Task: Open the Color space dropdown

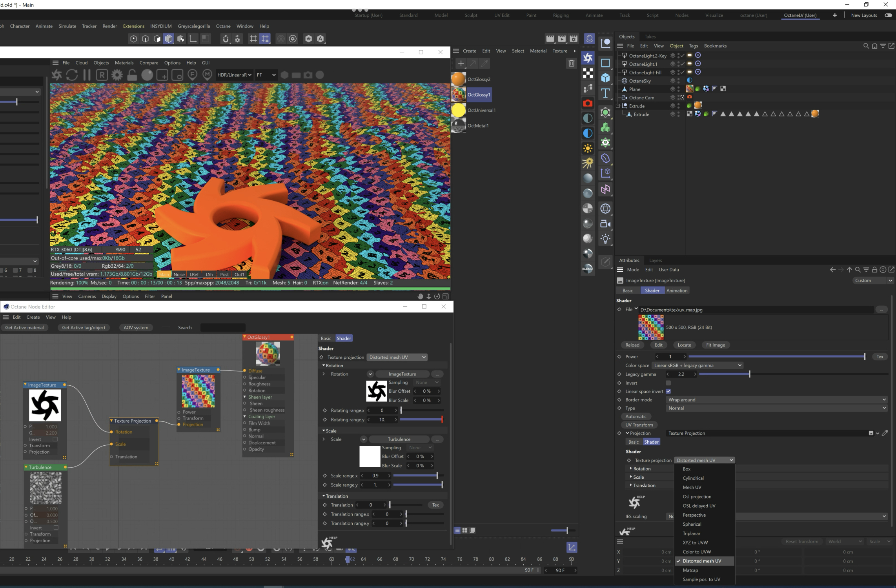Action: (x=697, y=365)
